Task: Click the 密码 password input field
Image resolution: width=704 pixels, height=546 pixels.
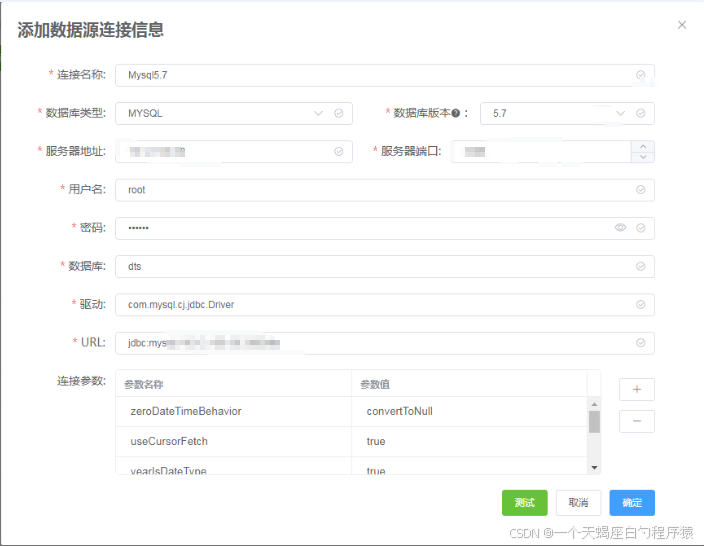Action: click(384, 228)
